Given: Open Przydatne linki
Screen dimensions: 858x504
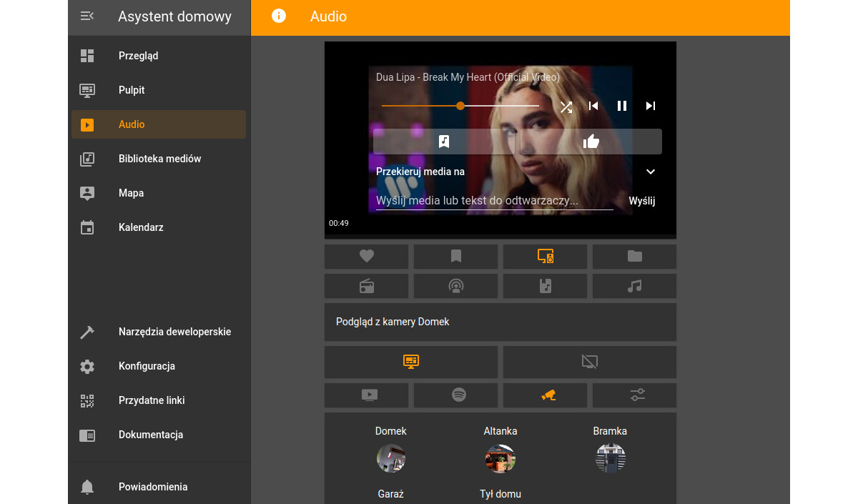Looking at the screenshot, I should click(159, 400).
